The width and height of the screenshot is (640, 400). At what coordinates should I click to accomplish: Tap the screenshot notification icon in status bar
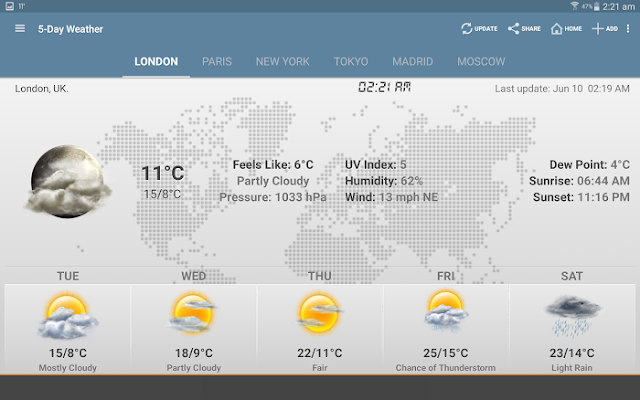9,6
